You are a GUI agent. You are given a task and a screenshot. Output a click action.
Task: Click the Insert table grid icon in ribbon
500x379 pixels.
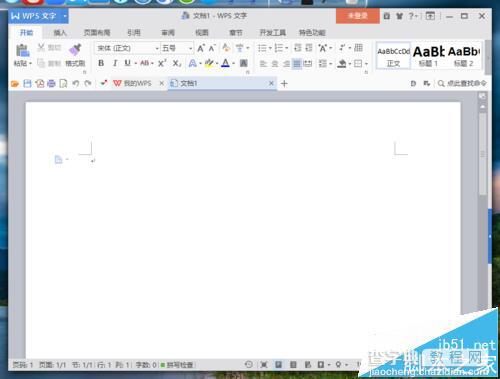tap(358, 48)
